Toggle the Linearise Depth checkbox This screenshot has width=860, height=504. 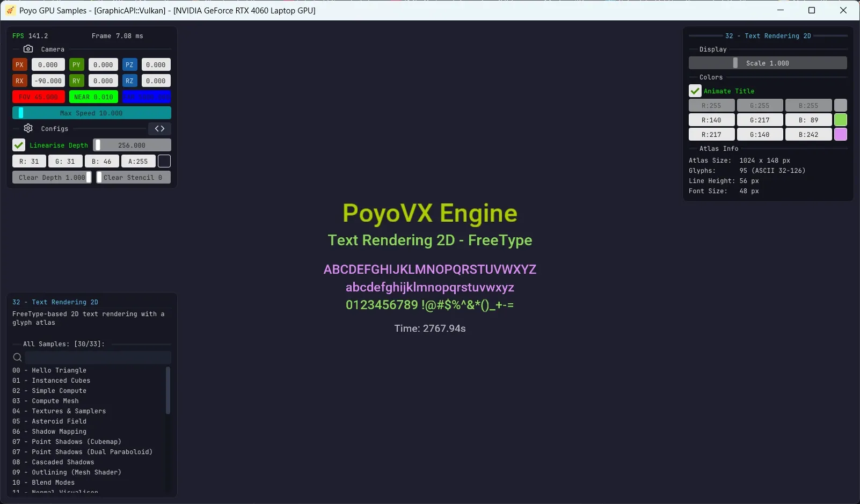19,145
